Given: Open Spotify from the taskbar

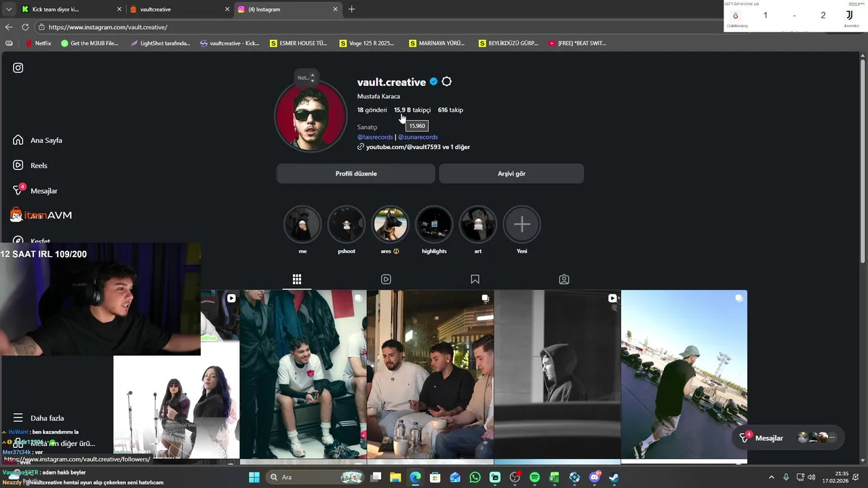Looking at the screenshot, I should (x=534, y=477).
